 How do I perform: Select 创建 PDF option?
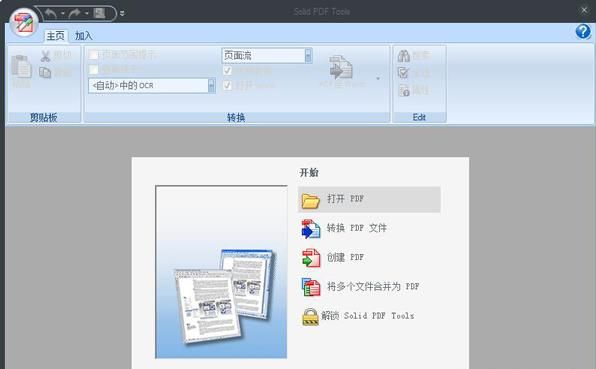click(345, 257)
